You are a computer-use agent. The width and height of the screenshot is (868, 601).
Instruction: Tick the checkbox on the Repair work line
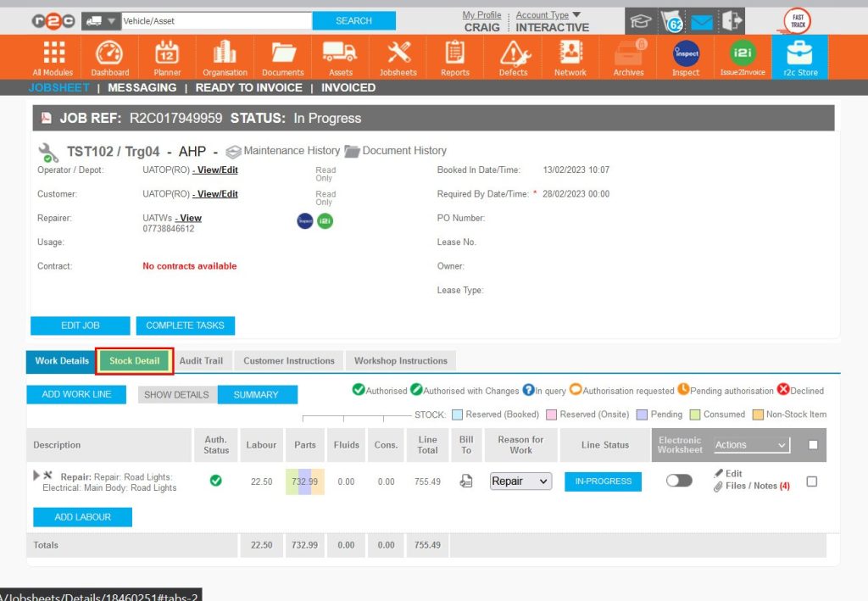pos(812,481)
